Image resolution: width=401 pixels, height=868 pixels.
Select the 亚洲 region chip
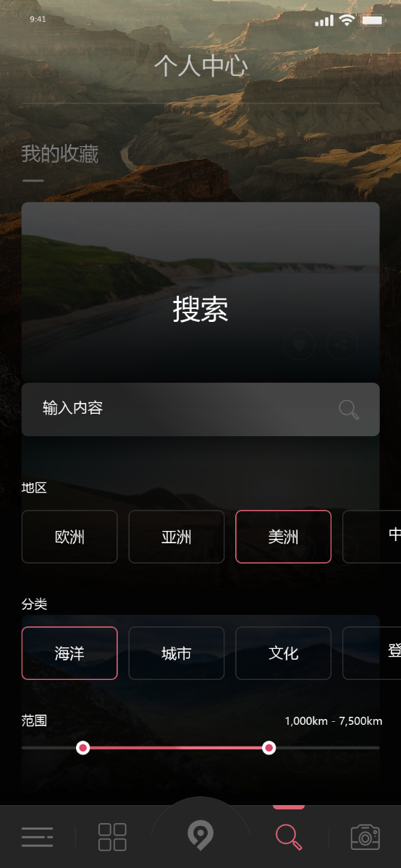(x=177, y=537)
